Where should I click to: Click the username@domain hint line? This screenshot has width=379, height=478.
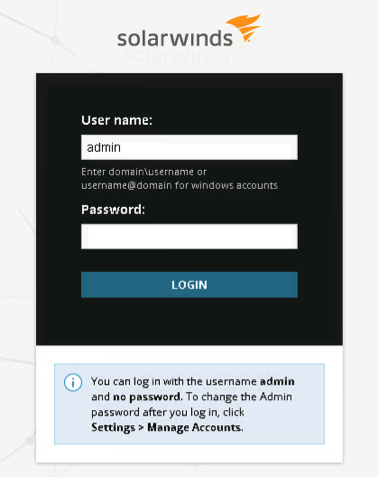click(x=179, y=185)
